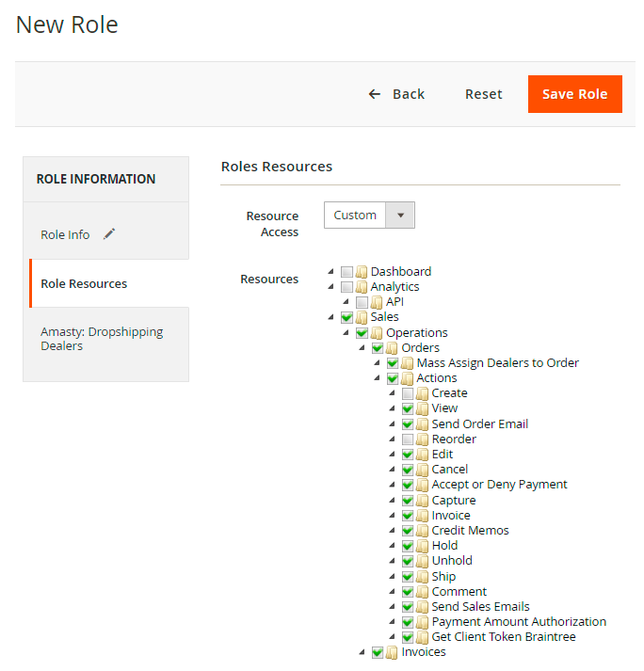Screen dimensions: 644x671
Task: Select the Get Client Token Braintree item
Action: click(x=504, y=637)
